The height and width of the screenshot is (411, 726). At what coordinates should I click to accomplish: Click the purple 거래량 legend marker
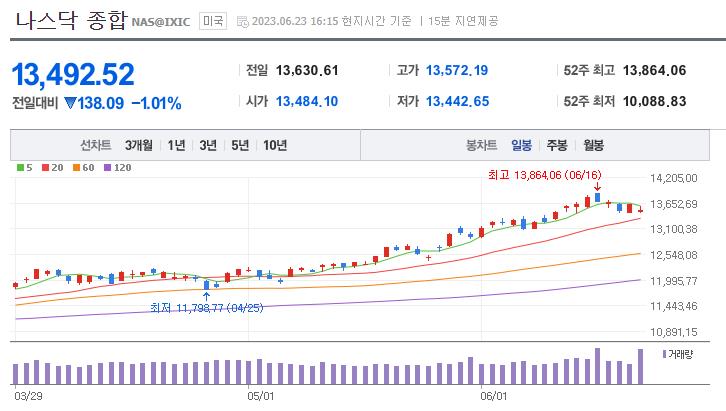(x=663, y=354)
